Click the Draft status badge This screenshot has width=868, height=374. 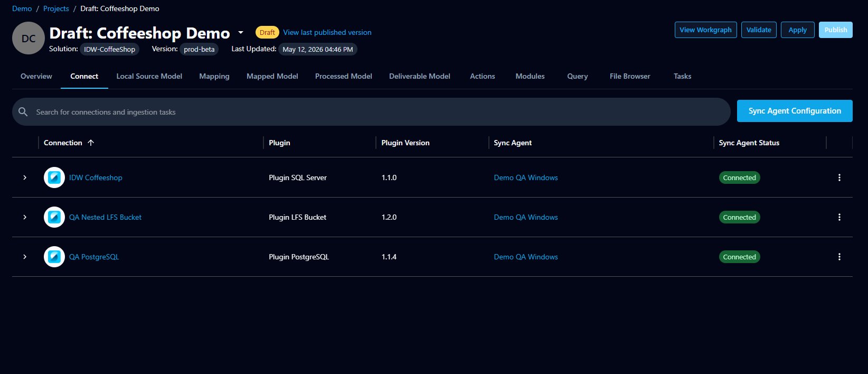267,32
